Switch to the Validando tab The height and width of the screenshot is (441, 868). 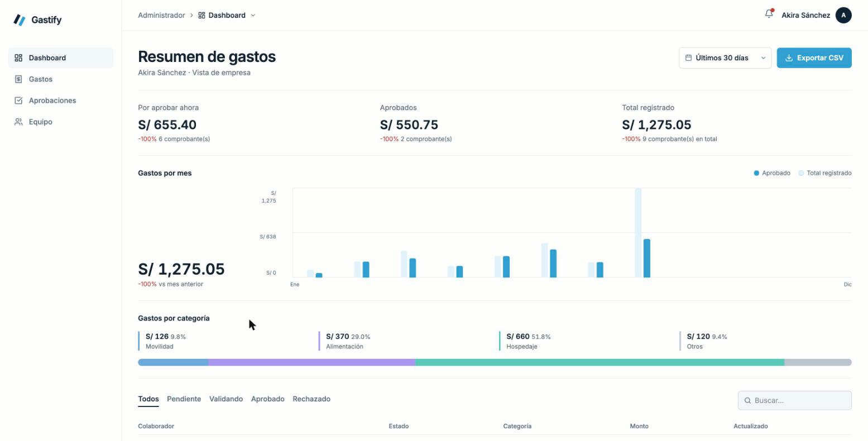[226, 399]
